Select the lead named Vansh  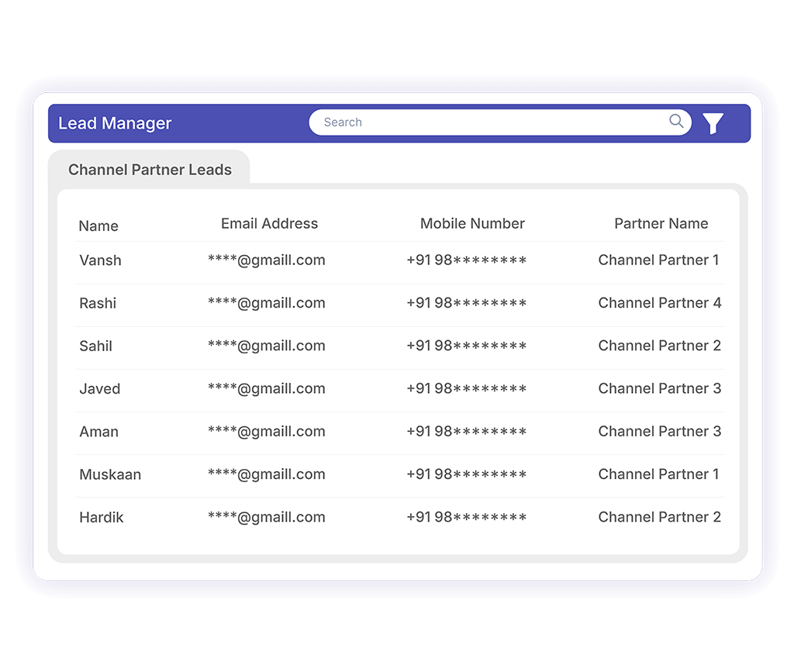click(x=100, y=260)
